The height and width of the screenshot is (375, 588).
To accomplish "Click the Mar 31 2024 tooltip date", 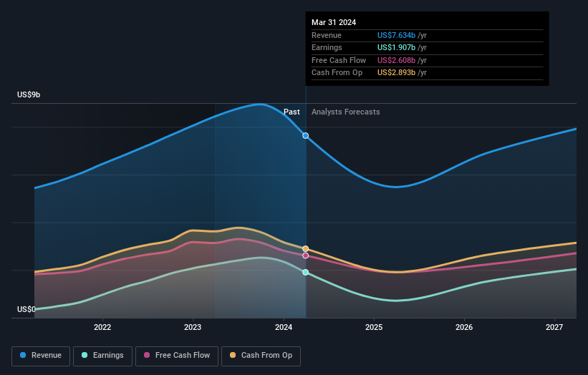I will 334,22.
